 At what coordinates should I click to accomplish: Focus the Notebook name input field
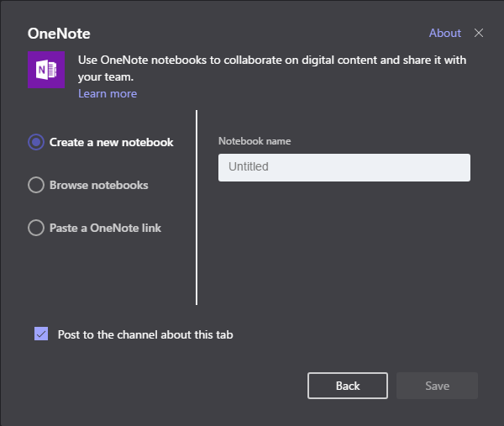[x=344, y=167]
